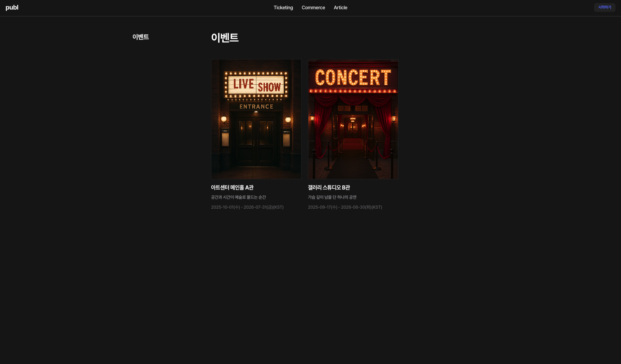Viewport: 621px width, 364px height.
Task: Click the LIVE SHOW entrance thumbnail image
Action: [256, 119]
